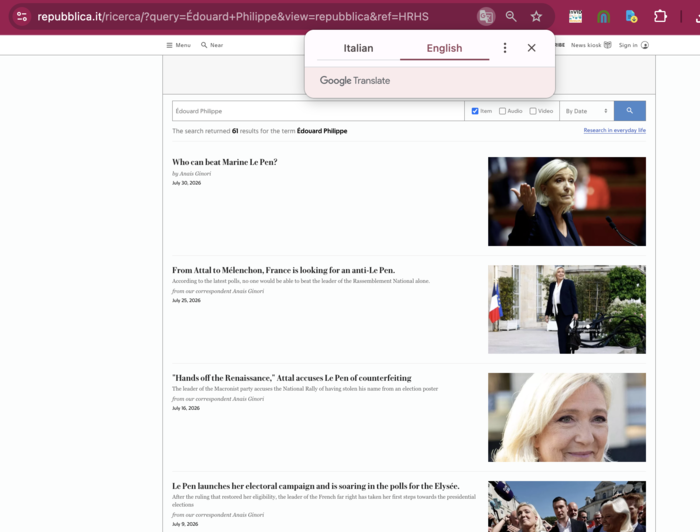Click the Google Translate label in popup
700x532 pixels.
tap(355, 81)
